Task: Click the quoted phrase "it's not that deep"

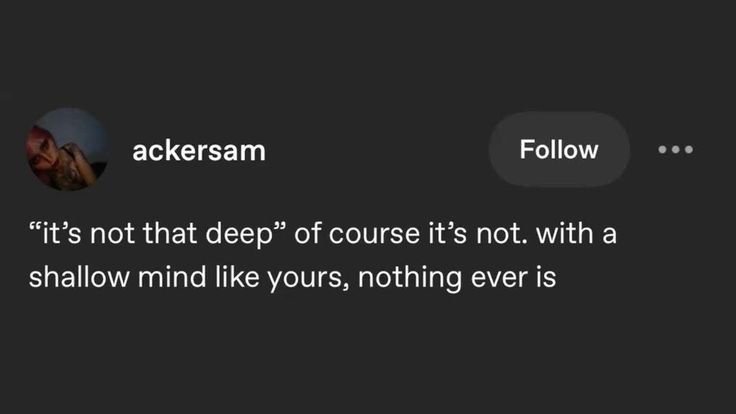Action: pyautogui.click(x=158, y=234)
